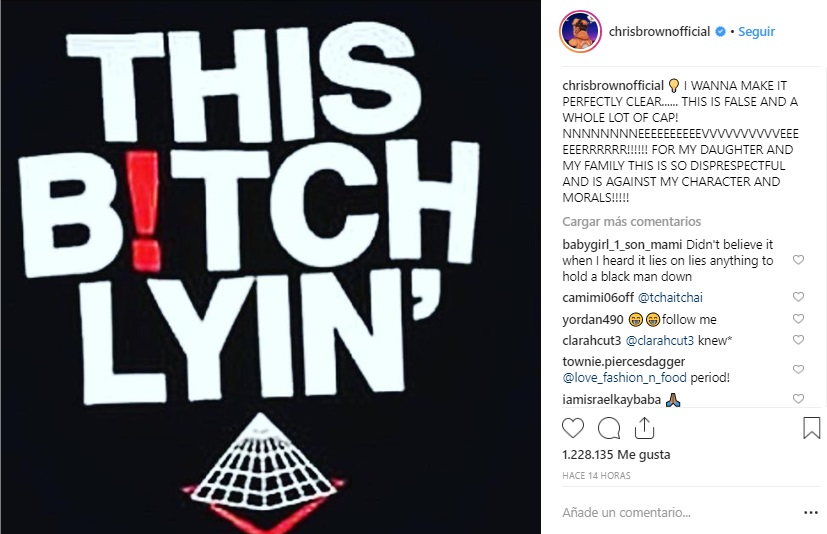Like townie.piercesdagger's comment heart

(x=799, y=369)
